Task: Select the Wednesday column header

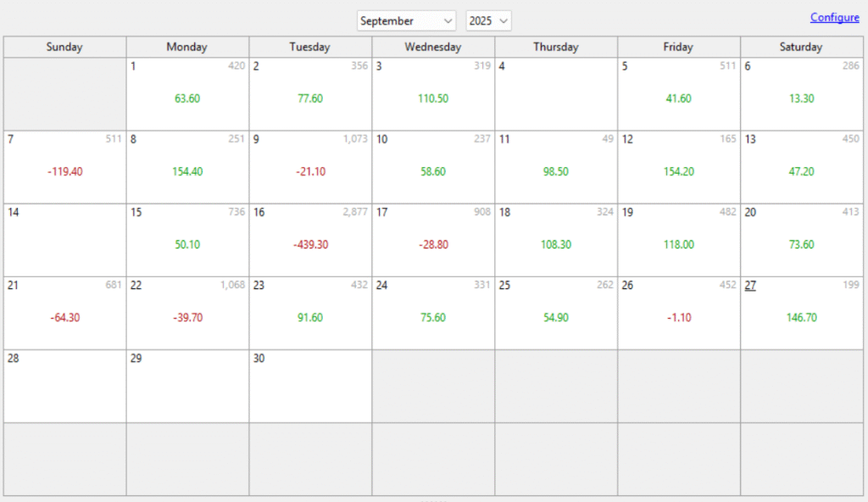Action: click(x=433, y=47)
